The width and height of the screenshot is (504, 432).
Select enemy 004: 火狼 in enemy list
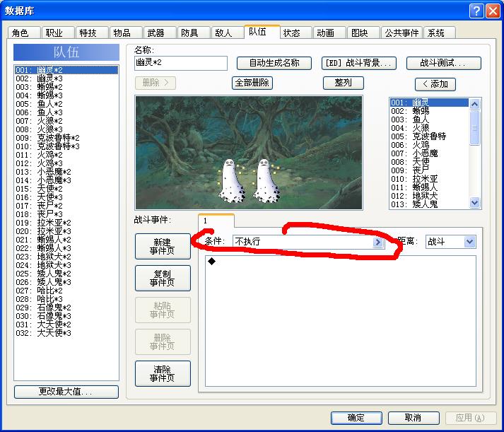[429, 128]
